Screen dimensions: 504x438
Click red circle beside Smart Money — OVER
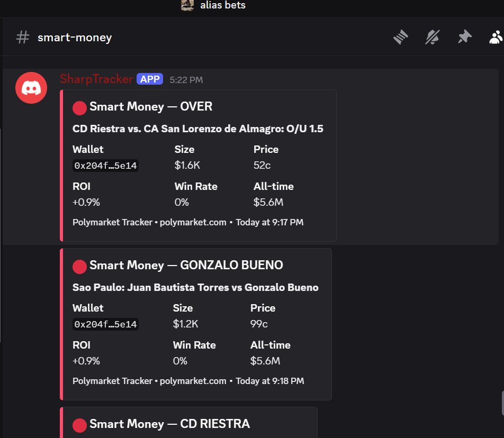[79, 108]
